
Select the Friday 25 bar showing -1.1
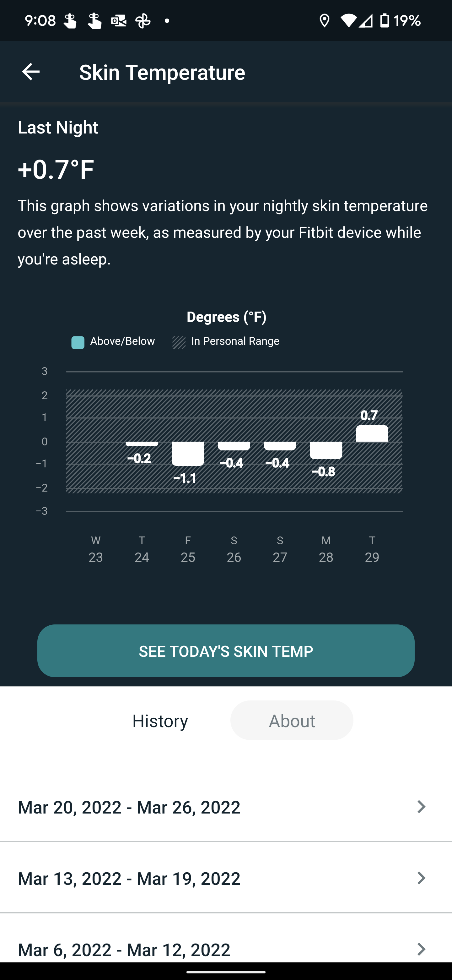point(188,454)
